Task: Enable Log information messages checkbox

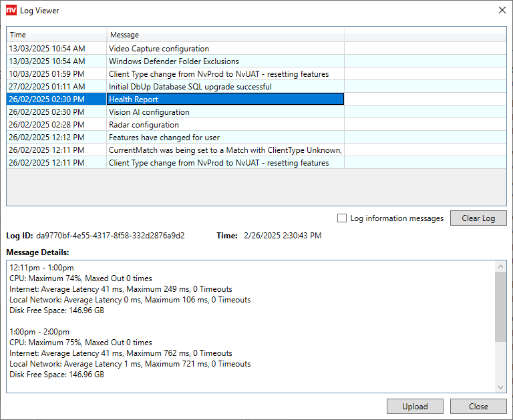Action: click(x=342, y=218)
